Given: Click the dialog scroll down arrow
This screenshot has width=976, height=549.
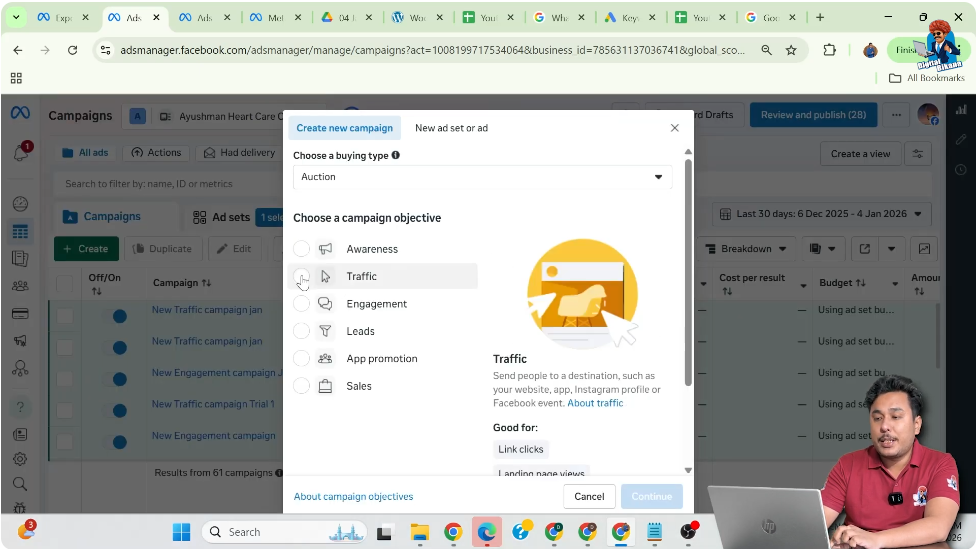Looking at the screenshot, I should [688, 471].
